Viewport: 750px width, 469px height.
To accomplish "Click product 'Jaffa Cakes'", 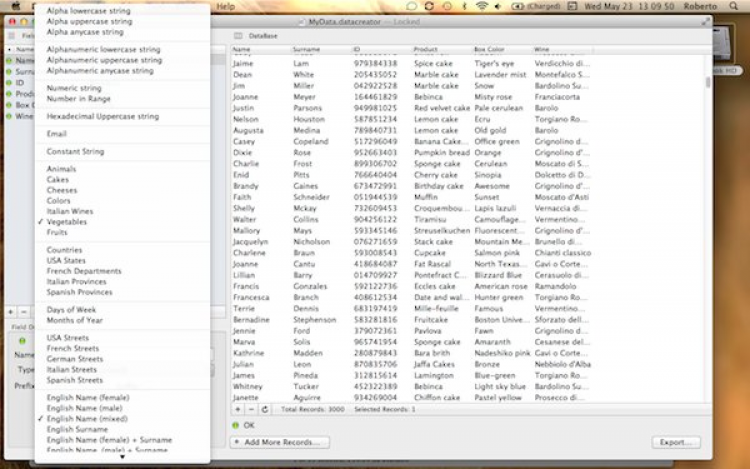I will 434,364.
